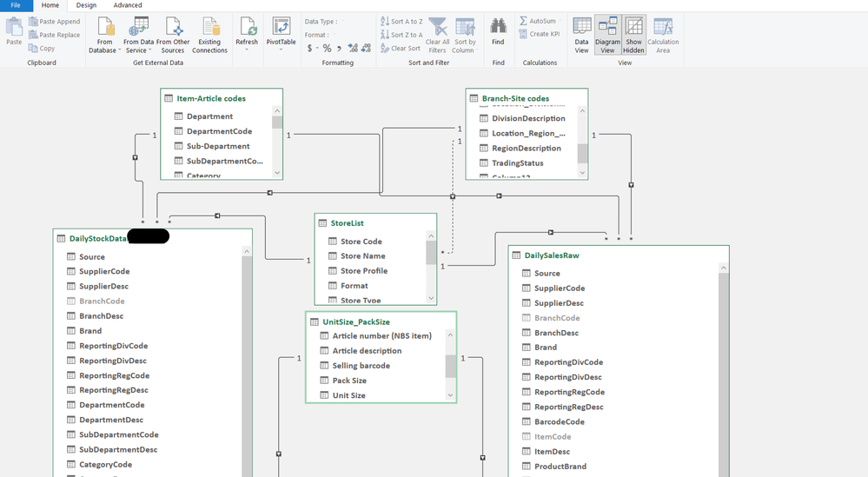The image size is (868, 477).
Task: Click Clear All Filters icon
Action: tap(438, 27)
